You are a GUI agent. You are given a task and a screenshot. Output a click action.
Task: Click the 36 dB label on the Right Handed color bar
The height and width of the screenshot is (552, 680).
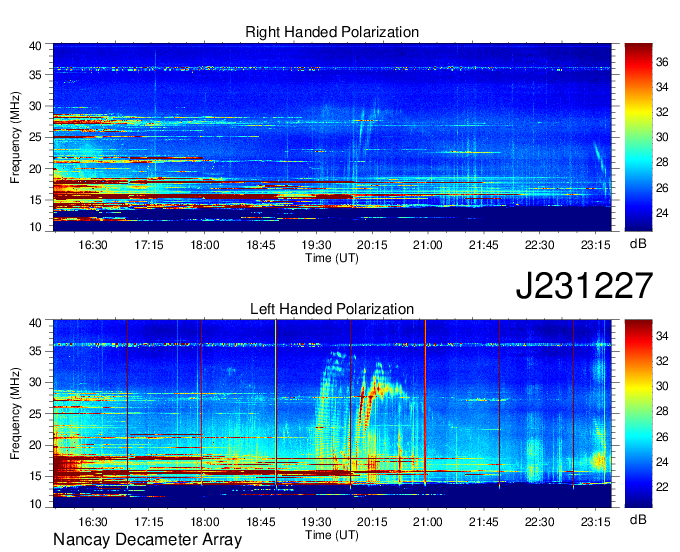[662, 62]
